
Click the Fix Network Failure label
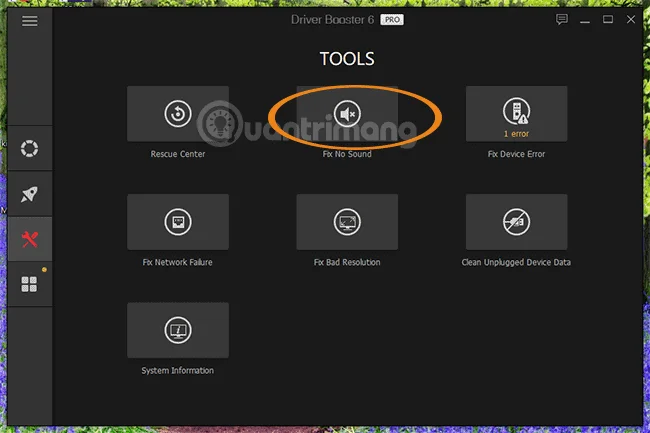pos(177,262)
